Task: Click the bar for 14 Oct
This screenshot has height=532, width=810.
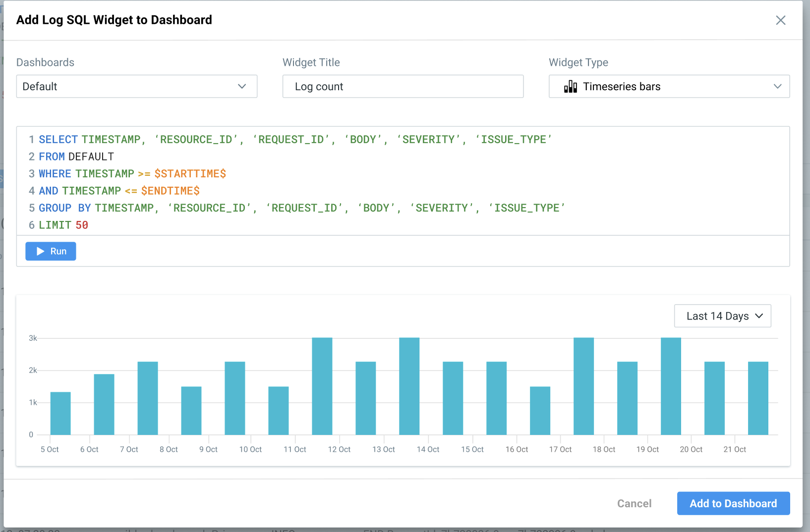Action: click(453, 398)
